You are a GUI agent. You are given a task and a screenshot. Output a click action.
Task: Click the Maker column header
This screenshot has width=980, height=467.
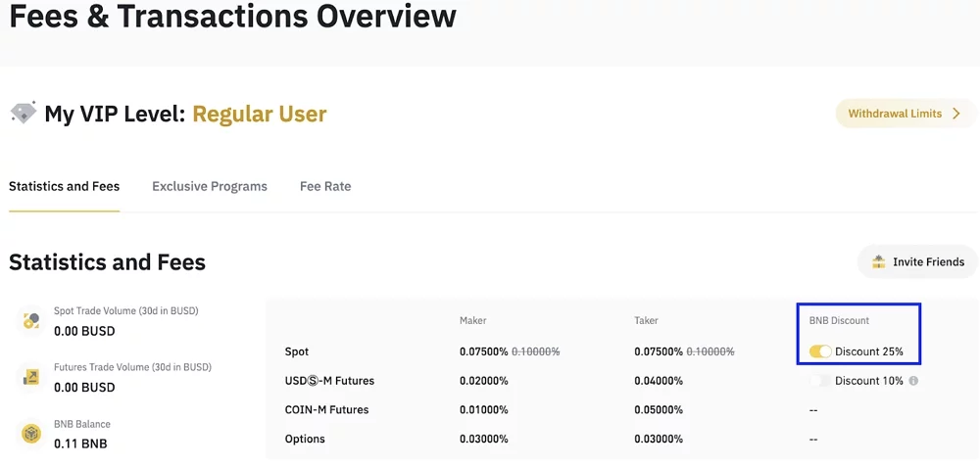coord(472,320)
